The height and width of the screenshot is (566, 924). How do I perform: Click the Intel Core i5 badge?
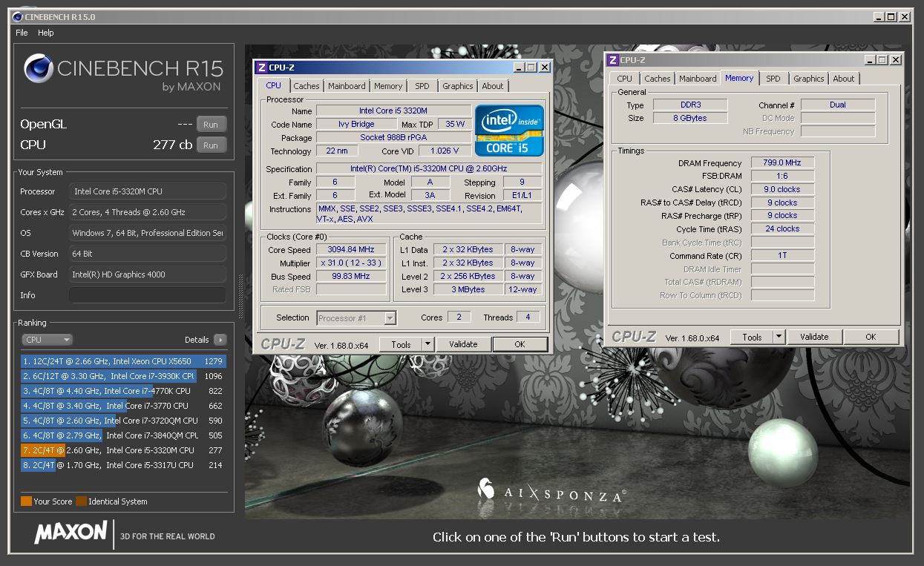point(509,130)
